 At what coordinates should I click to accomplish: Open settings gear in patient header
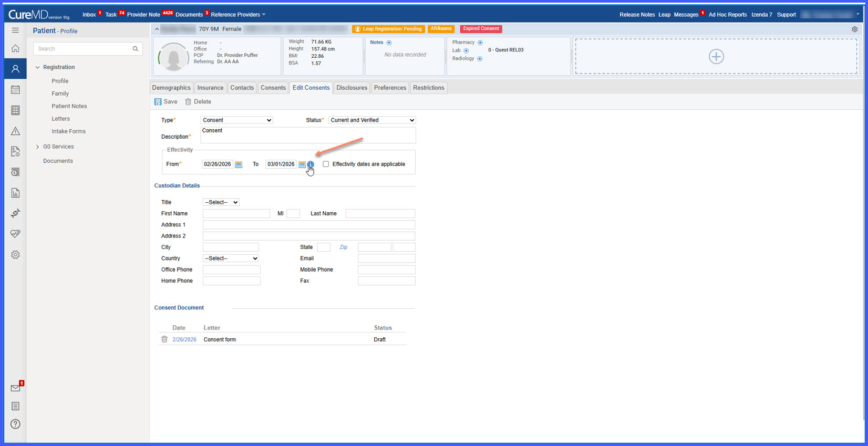tap(854, 29)
